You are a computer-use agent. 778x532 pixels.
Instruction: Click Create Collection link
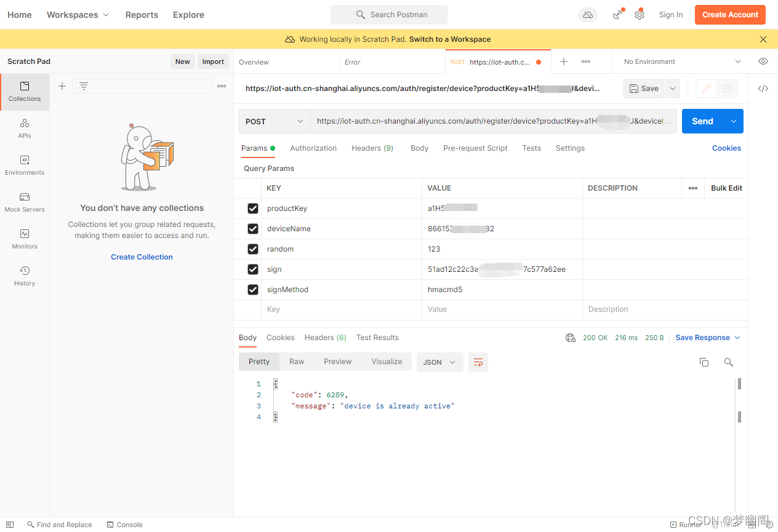point(142,257)
